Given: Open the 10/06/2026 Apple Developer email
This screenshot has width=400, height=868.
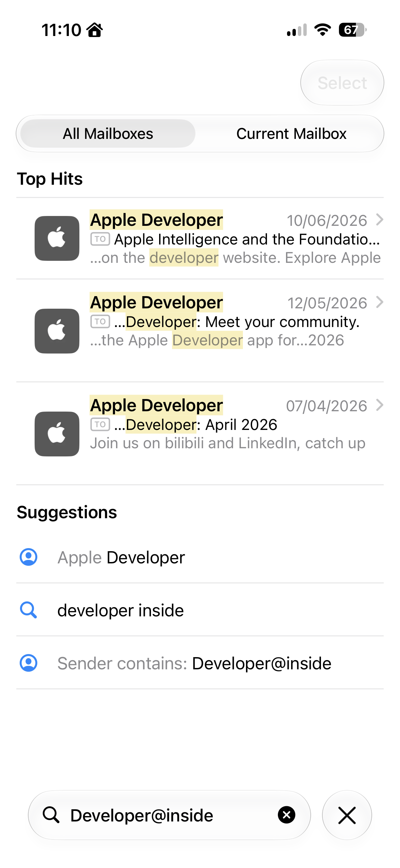Looking at the screenshot, I should coord(200,238).
